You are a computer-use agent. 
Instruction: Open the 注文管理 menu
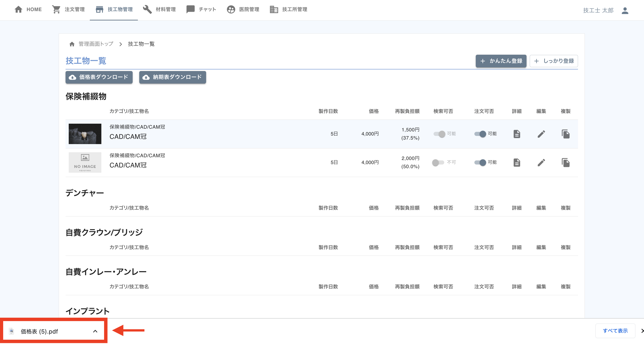68,10
